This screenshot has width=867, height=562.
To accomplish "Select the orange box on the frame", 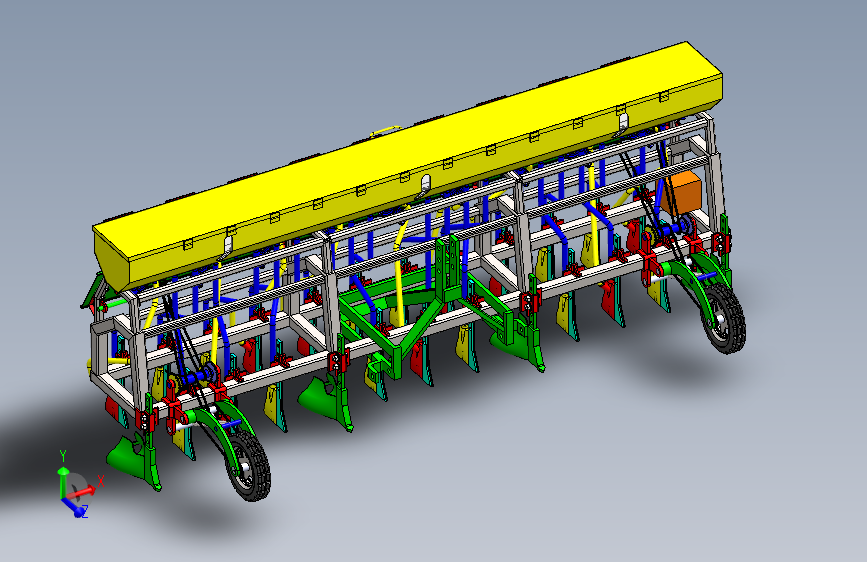I will (682, 193).
